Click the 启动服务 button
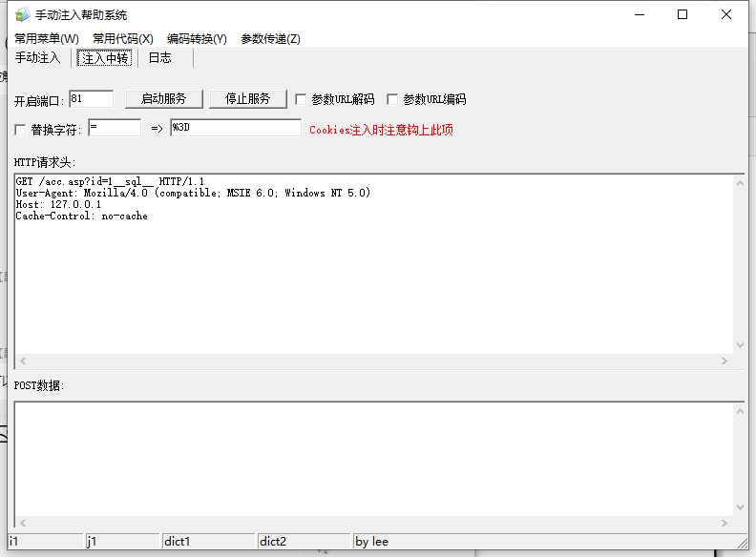 (164, 99)
